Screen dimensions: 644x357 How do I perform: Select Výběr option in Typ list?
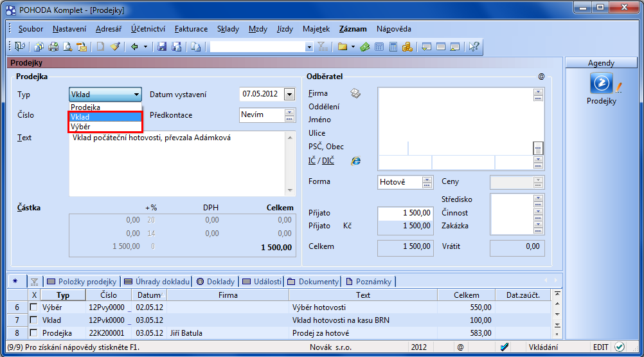(105, 127)
